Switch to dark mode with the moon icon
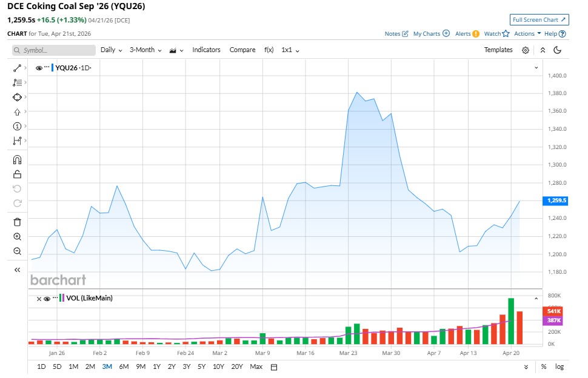The height and width of the screenshot is (378, 588). pos(558,50)
